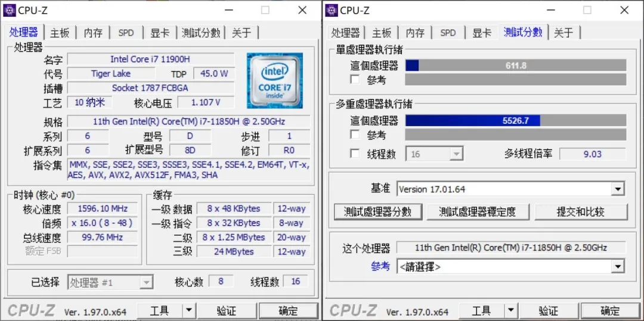Click CPU-Z app icon in right window title bar

pos(332,10)
